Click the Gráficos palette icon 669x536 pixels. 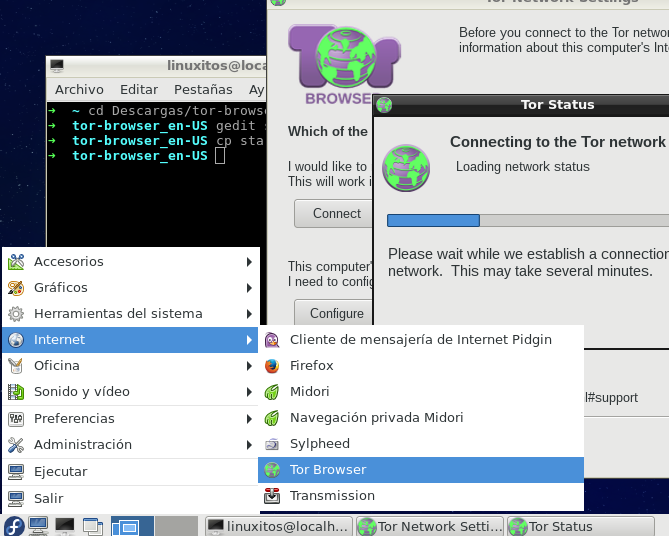tap(16, 288)
